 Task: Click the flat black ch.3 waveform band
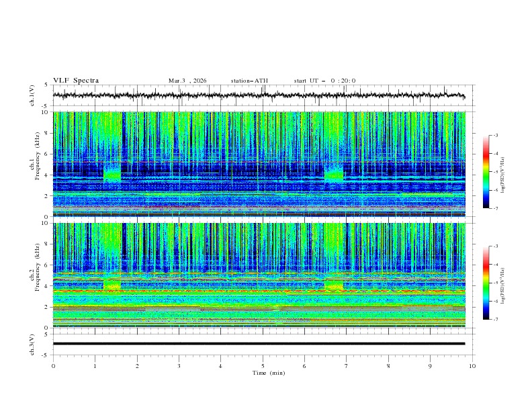259,344
